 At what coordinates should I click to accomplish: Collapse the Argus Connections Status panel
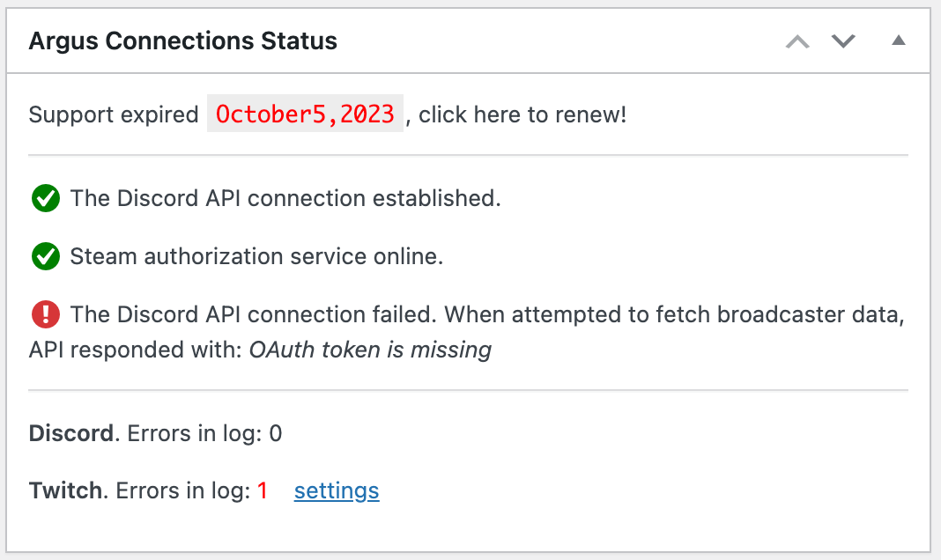click(x=898, y=41)
